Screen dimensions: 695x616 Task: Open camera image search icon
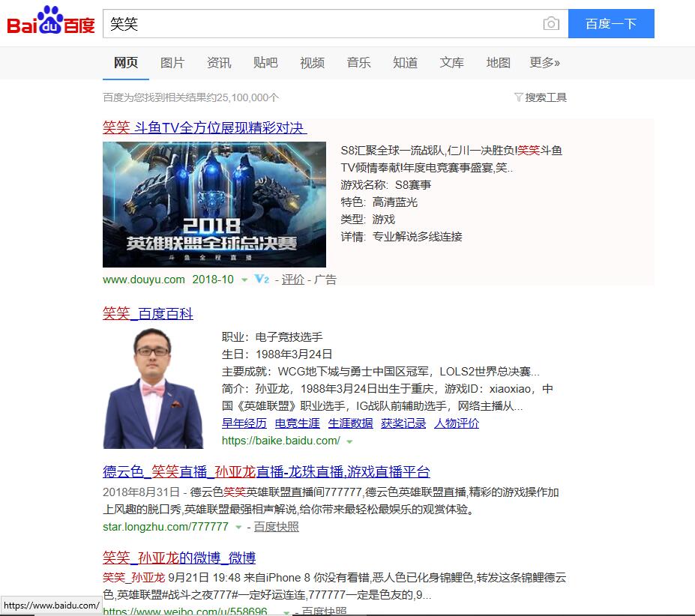(551, 23)
